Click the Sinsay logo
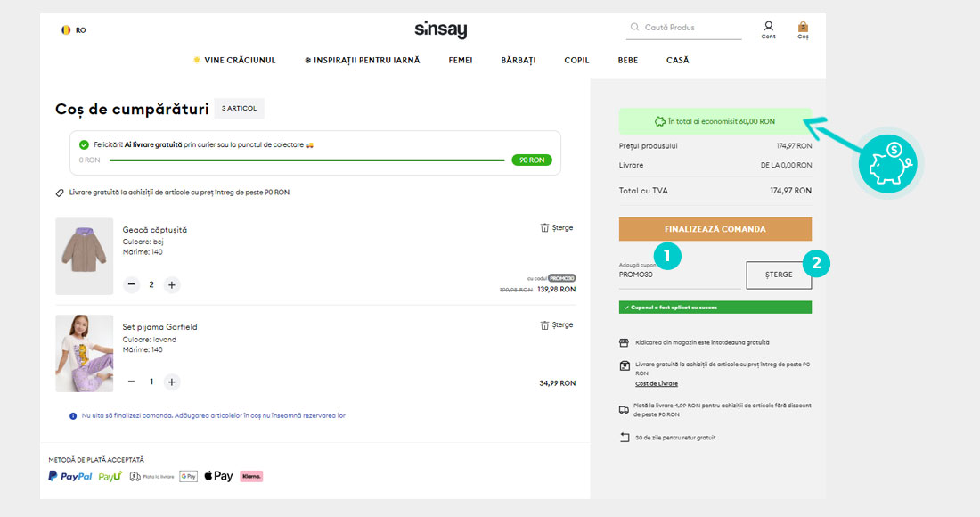The height and width of the screenshot is (517, 980). click(440, 29)
